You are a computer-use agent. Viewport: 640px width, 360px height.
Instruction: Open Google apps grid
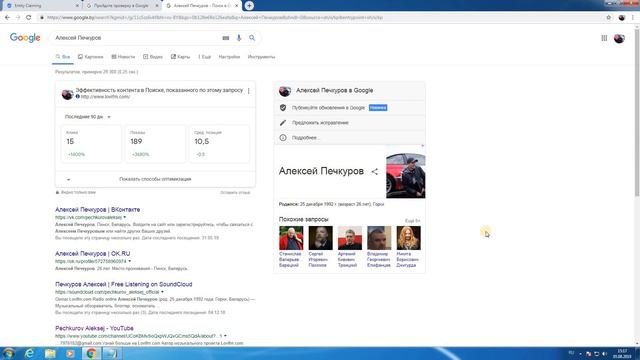point(604,38)
